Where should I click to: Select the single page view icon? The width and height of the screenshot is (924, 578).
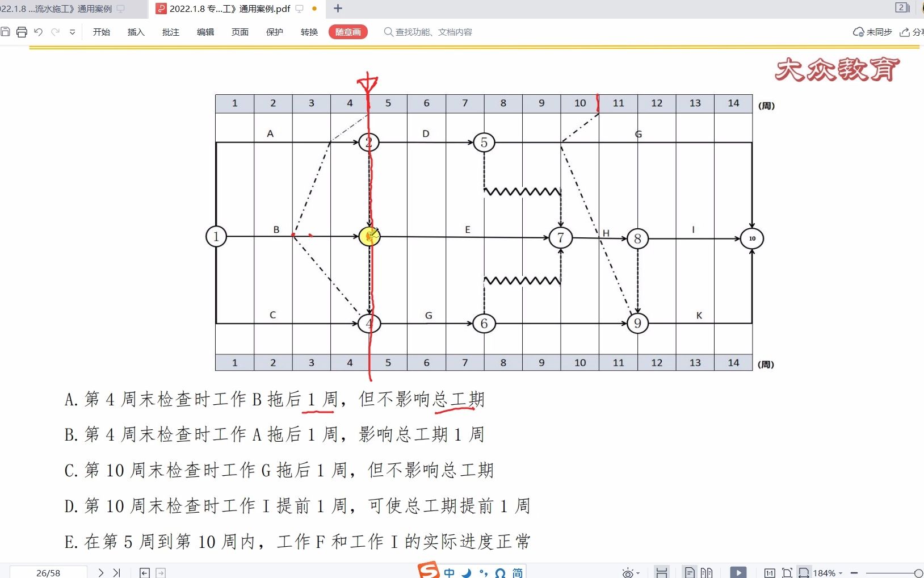(690, 572)
